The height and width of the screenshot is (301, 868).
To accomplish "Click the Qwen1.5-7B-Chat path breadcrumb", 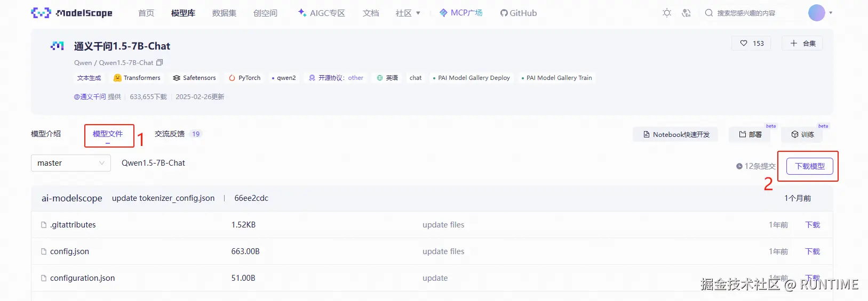I will (x=153, y=163).
